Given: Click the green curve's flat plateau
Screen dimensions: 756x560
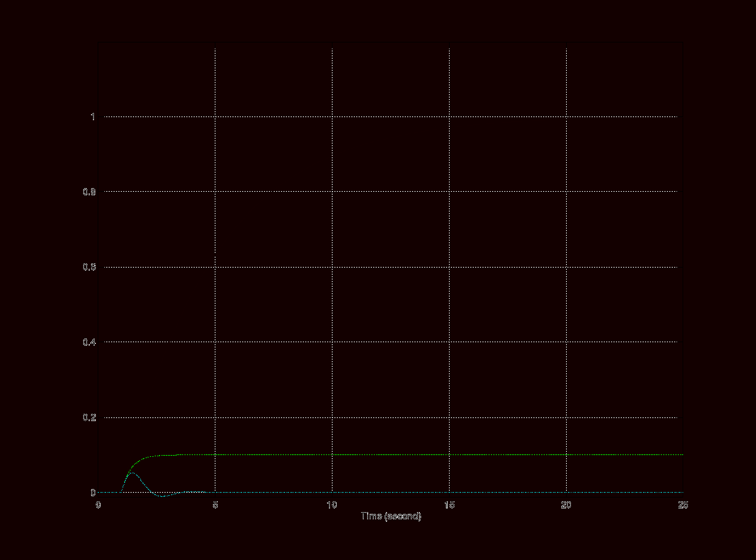Looking at the screenshot, I should point(164,455).
